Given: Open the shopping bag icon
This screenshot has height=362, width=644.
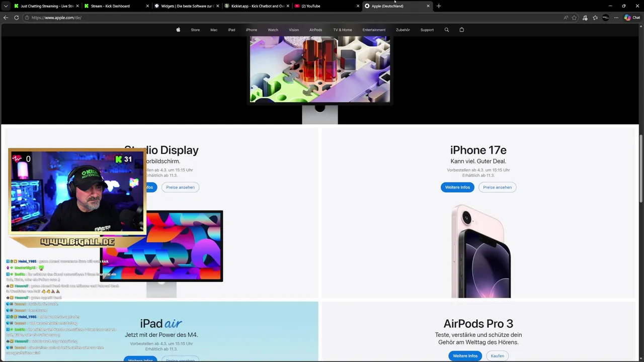Looking at the screenshot, I should [461, 30].
